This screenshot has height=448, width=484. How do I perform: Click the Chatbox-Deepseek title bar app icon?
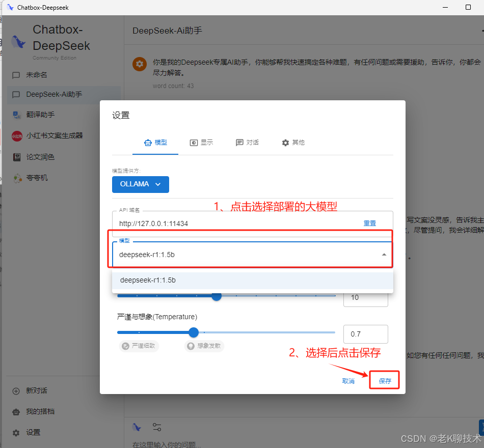10,8
